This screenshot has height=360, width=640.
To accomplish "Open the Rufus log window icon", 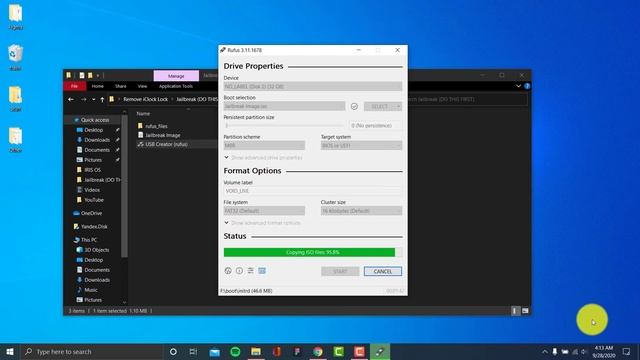I will (x=262, y=271).
